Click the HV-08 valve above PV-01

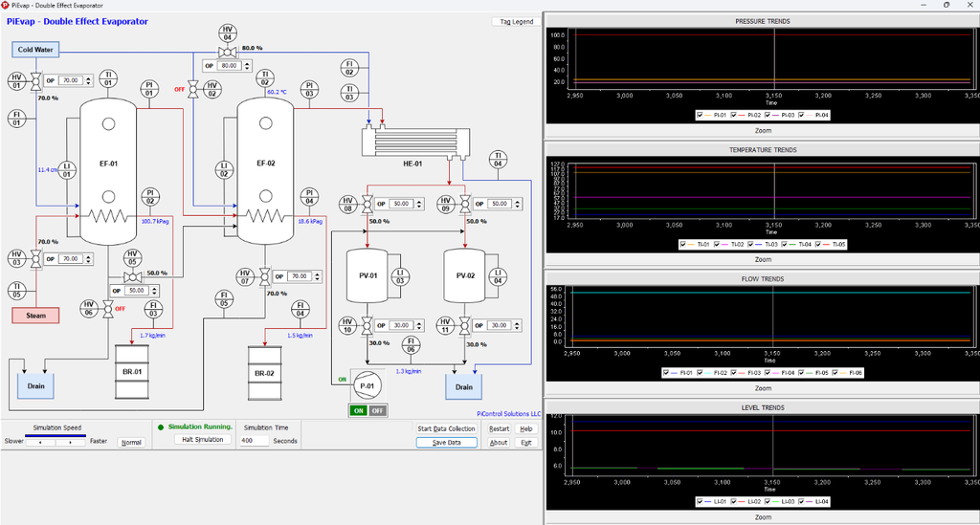(x=367, y=204)
